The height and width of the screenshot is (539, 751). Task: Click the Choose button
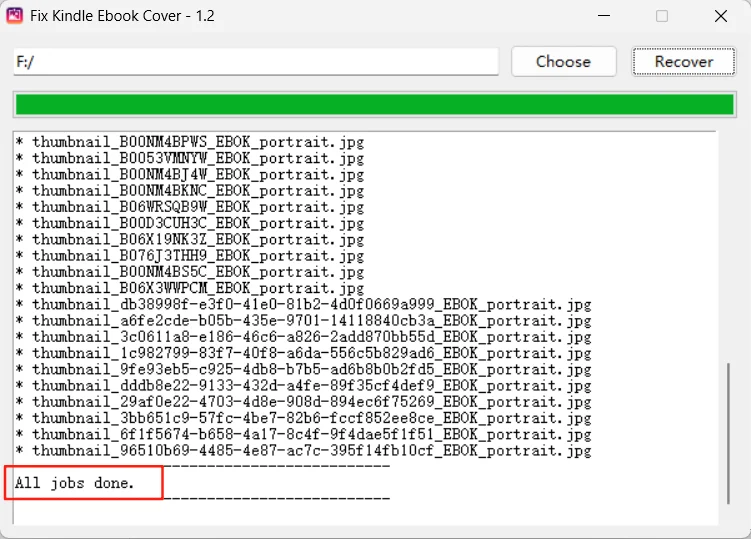coord(563,61)
